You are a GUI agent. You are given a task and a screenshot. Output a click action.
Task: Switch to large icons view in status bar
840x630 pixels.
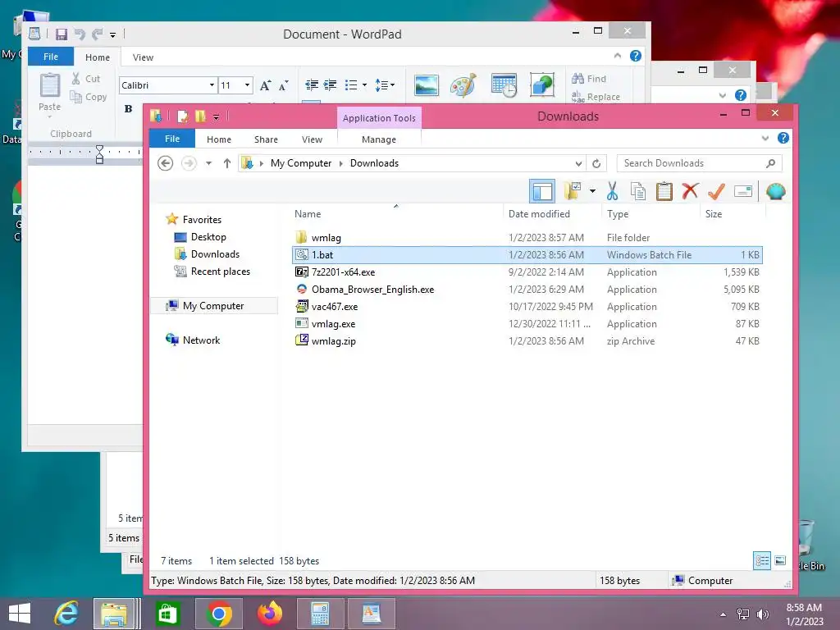780,561
